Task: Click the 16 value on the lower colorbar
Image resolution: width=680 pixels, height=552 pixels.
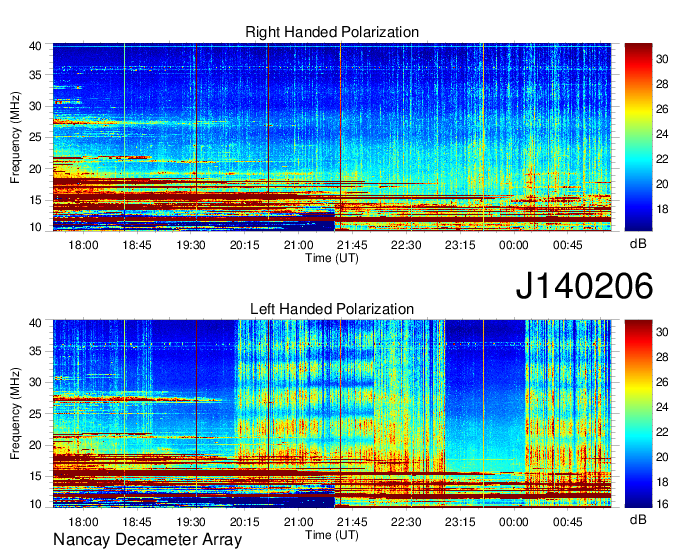Action: [x=662, y=504]
